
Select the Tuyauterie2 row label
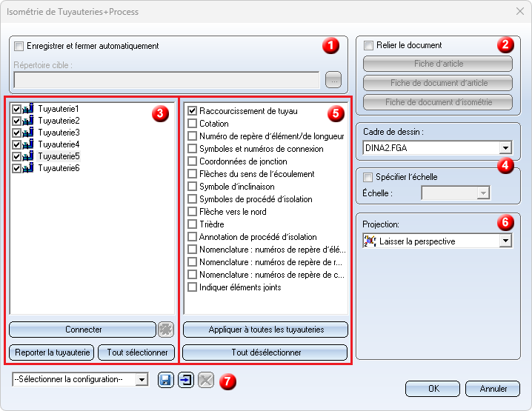point(59,121)
